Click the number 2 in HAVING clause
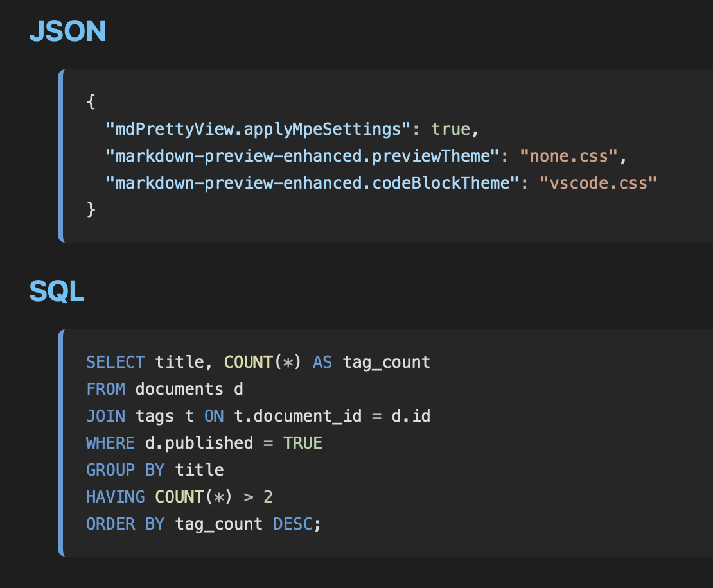This screenshot has height=588, width=713. [268, 497]
